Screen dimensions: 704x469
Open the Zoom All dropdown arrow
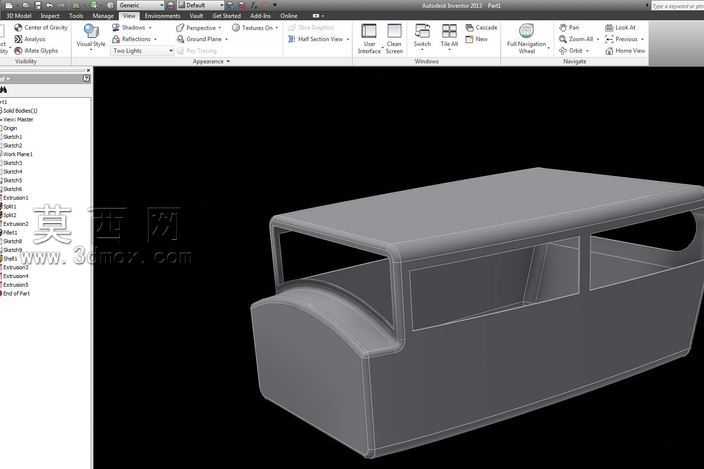(598, 39)
